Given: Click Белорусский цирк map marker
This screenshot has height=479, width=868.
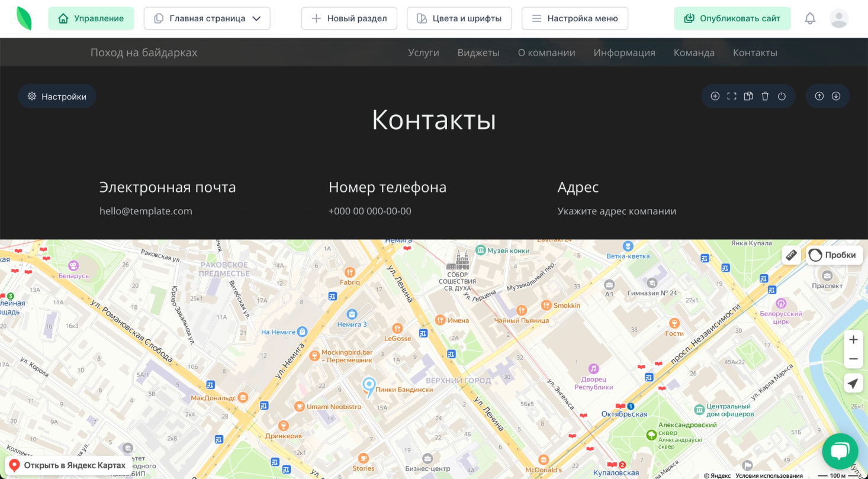Looking at the screenshot, I should pos(780,303).
